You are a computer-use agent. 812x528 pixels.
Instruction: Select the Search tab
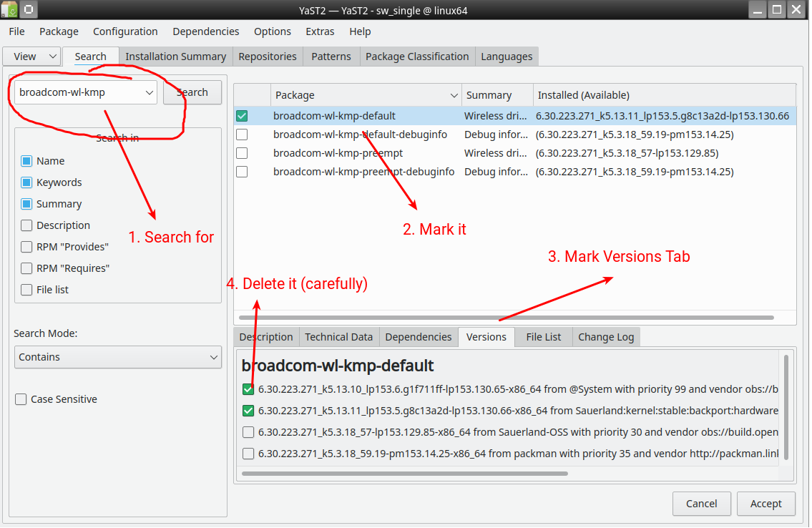[91, 57]
